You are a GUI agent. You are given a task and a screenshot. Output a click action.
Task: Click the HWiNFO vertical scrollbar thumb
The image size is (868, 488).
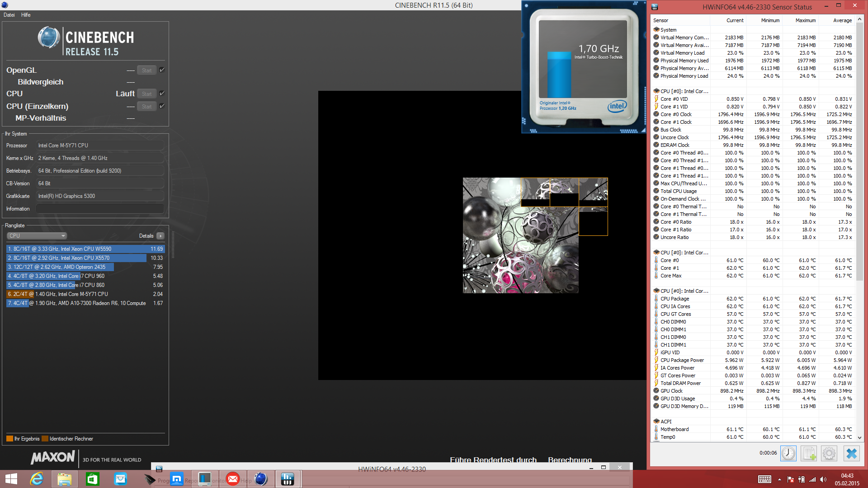click(x=860, y=152)
